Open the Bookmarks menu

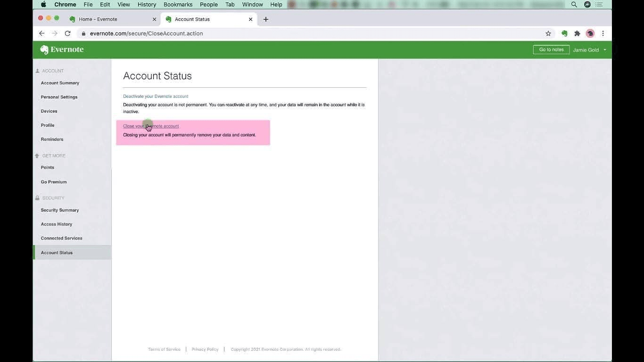(178, 4)
